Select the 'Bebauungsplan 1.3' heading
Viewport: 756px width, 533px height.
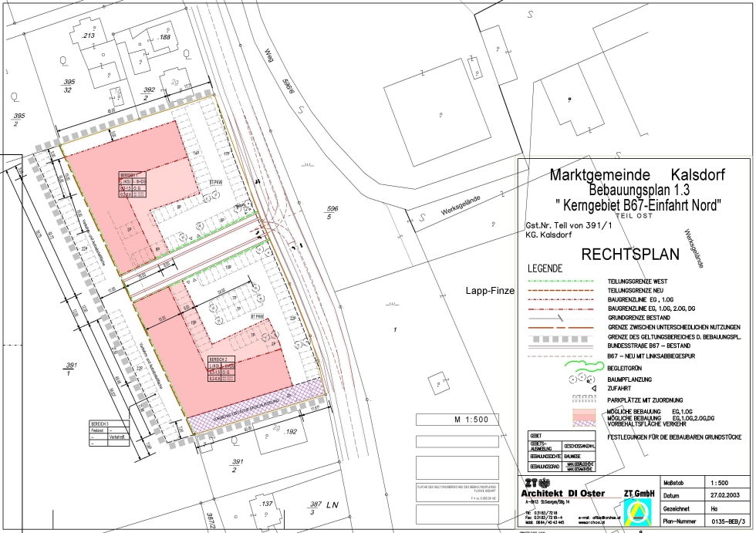(639, 190)
